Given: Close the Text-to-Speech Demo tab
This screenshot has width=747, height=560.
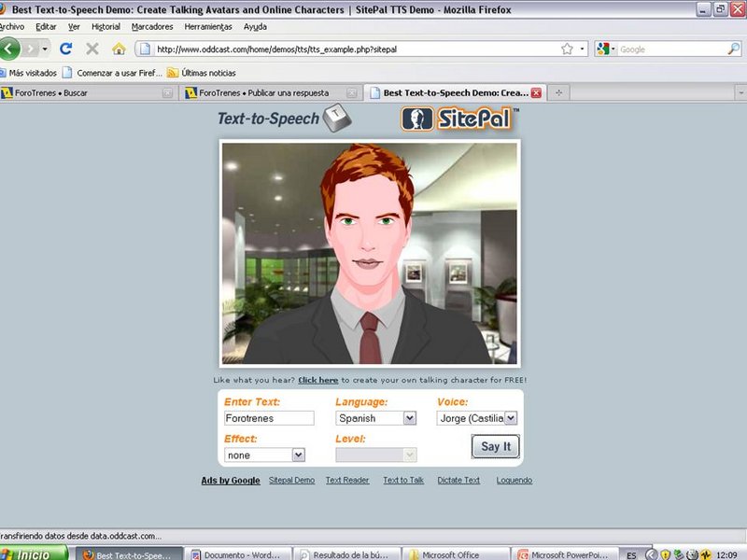Looking at the screenshot, I should pos(536,92).
